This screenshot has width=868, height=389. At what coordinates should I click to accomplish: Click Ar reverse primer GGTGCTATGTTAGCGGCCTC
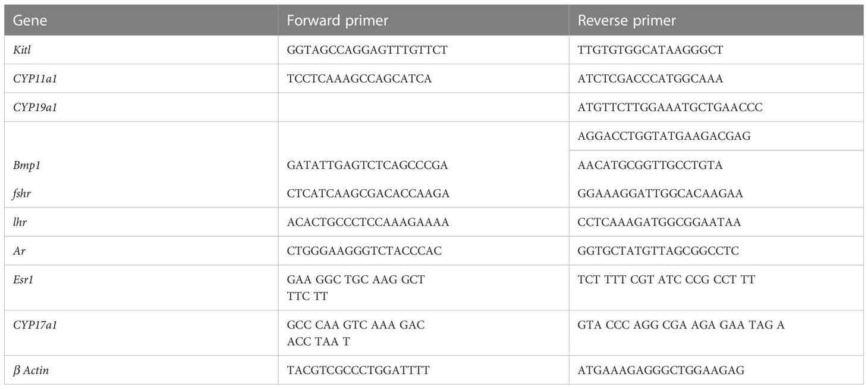click(658, 251)
